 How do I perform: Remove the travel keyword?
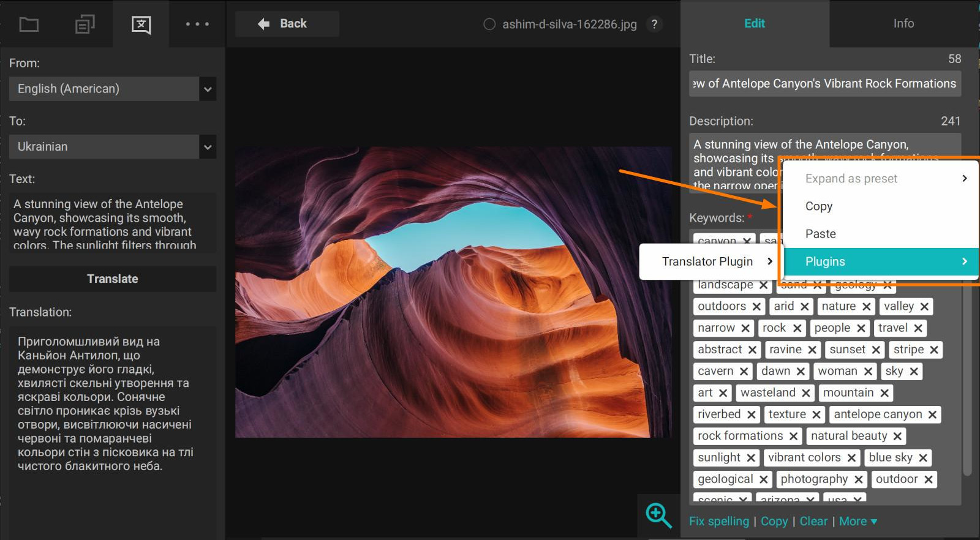coord(918,328)
